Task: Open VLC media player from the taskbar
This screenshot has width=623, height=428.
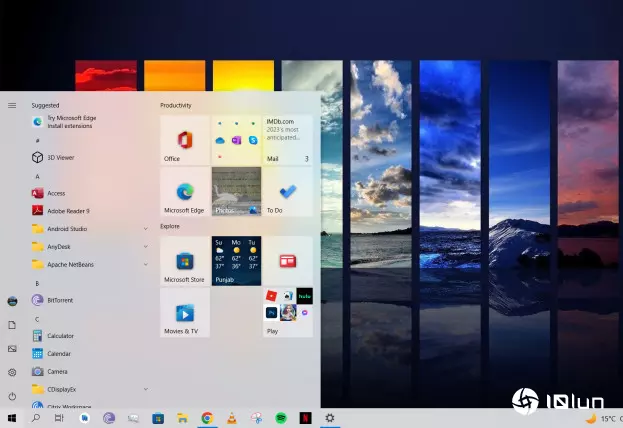Action: pyautogui.click(x=232, y=418)
